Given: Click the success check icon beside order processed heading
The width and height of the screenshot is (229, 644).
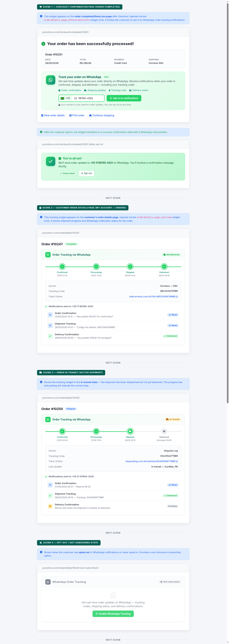Looking at the screenshot, I should 43,44.
